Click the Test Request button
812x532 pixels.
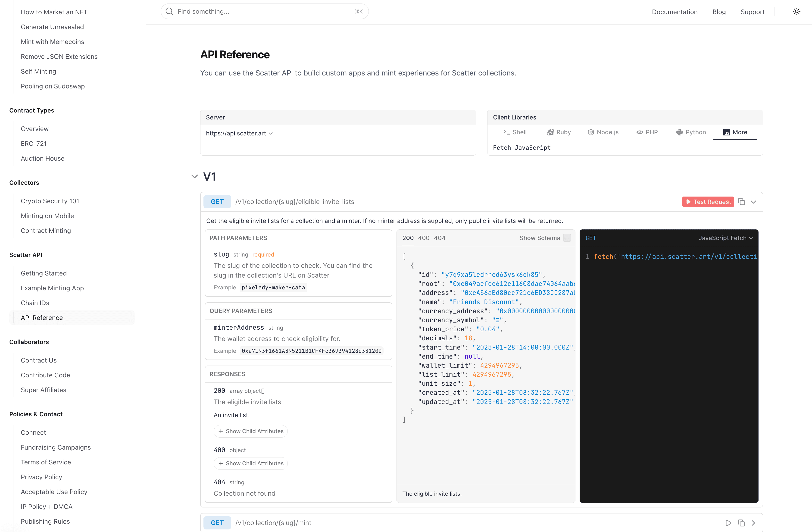point(708,202)
